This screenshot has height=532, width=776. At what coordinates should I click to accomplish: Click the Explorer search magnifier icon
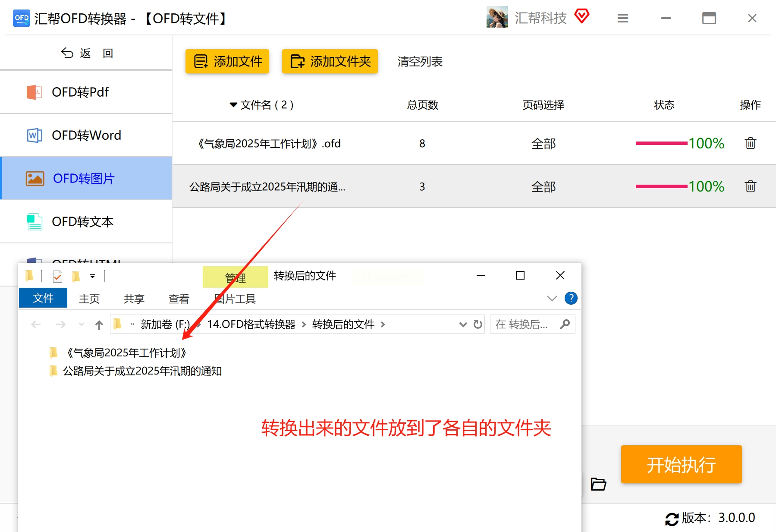point(565,324)
